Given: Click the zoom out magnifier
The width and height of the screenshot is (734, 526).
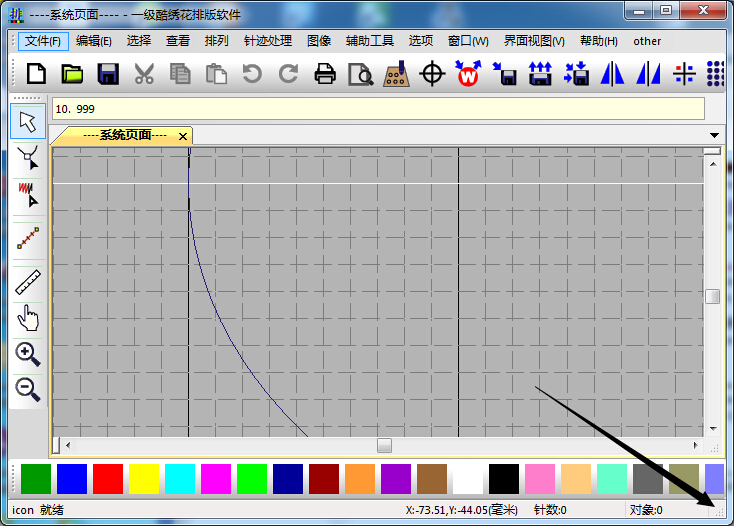Looking at the screenshot, I should [28, 389].
